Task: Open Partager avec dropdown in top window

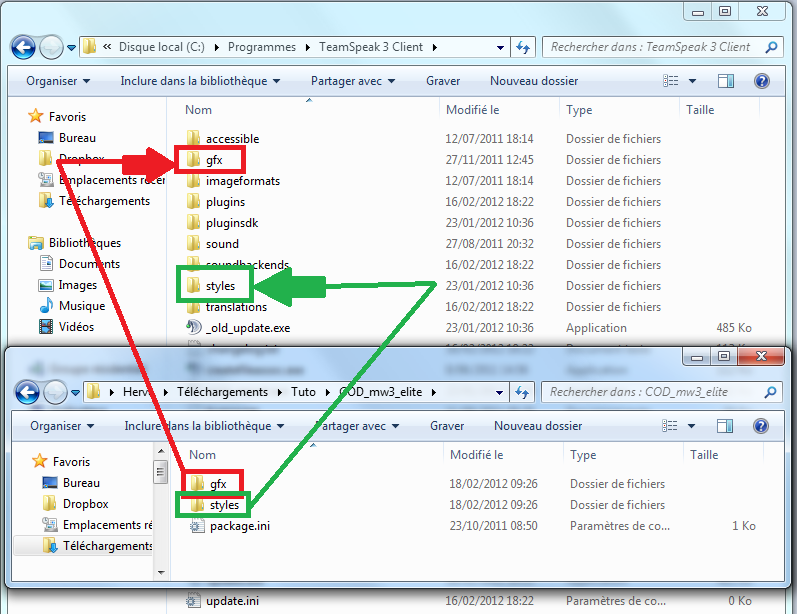Action: 353,81
